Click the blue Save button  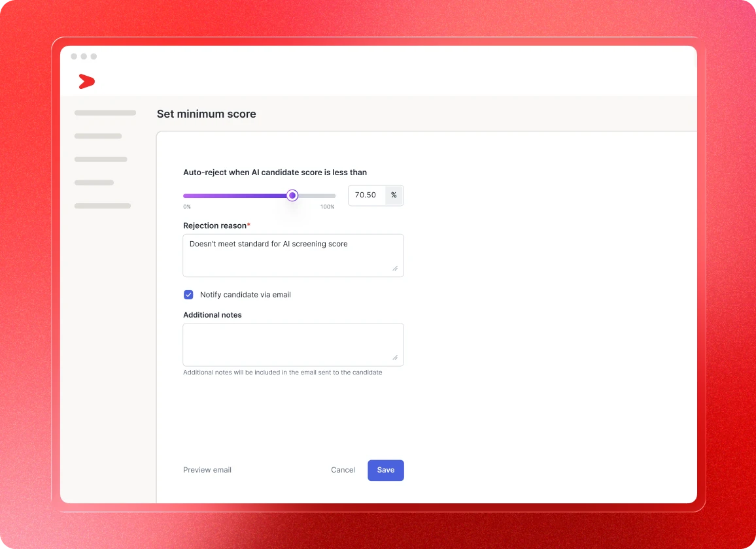coord(386,471)
